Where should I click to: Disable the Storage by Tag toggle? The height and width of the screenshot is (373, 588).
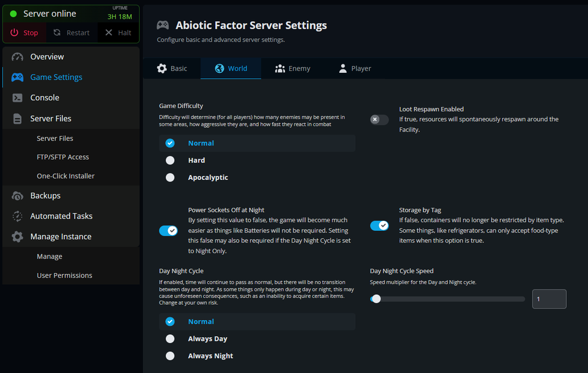379,226
